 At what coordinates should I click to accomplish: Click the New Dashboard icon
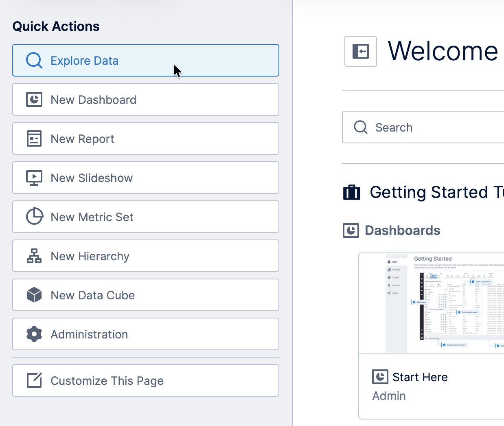coord(34,99)
